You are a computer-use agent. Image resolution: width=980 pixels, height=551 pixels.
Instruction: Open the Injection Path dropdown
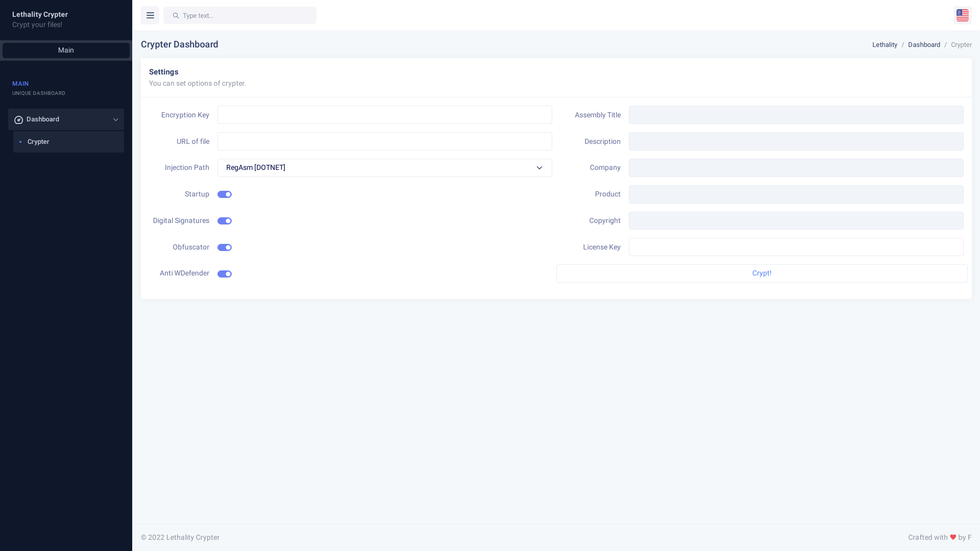click(x=384, y=168)
